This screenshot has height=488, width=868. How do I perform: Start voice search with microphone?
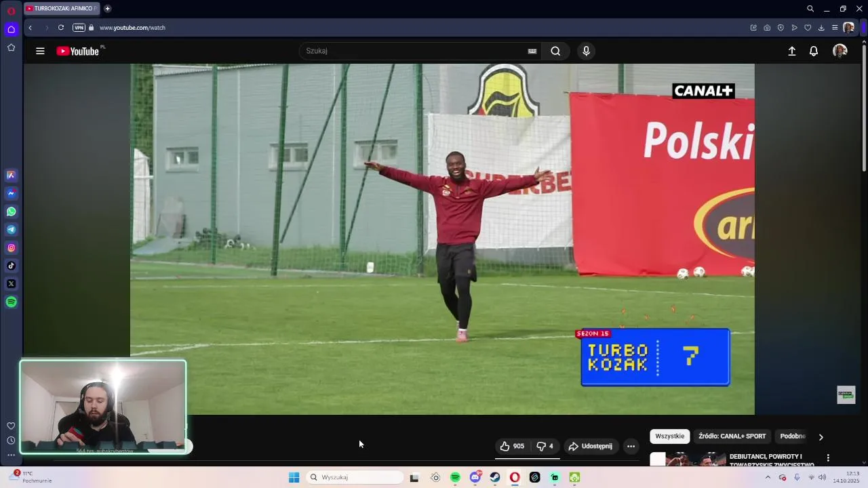click(587, 51)
